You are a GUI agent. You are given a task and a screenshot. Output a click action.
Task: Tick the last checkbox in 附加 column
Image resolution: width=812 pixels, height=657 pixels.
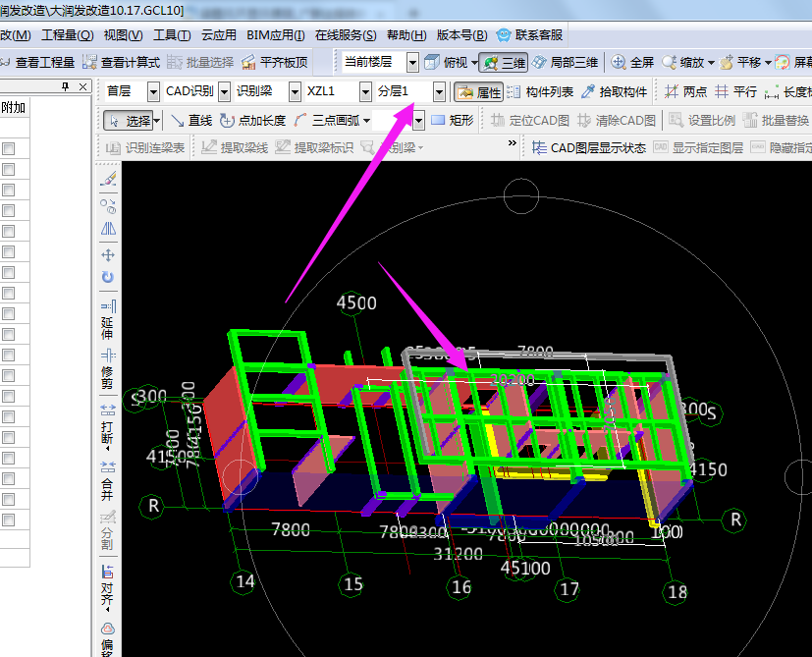8,520
